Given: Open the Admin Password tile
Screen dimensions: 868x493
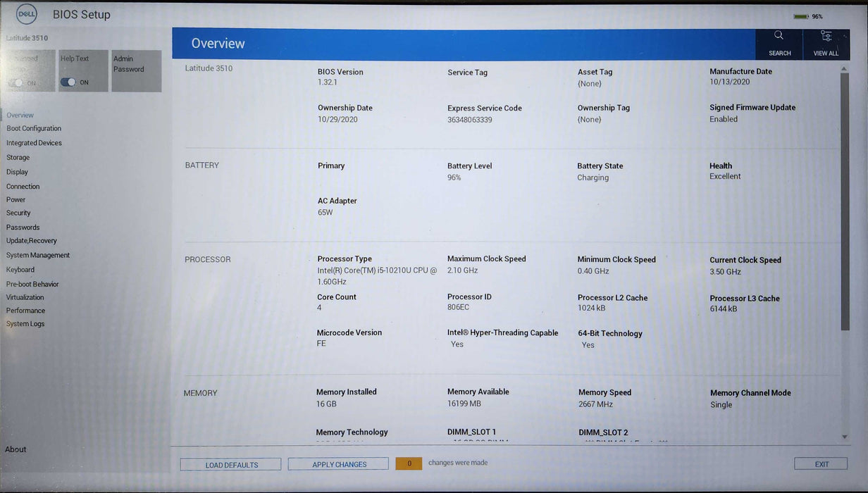Looking at the screenshot, I should pos(136,70).
